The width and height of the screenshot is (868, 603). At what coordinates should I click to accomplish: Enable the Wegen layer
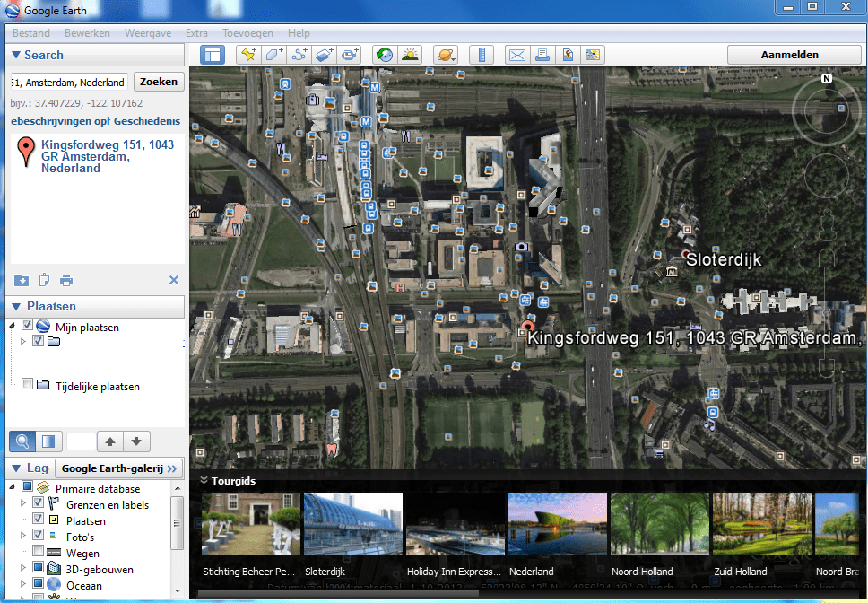(x=38, y=550)
